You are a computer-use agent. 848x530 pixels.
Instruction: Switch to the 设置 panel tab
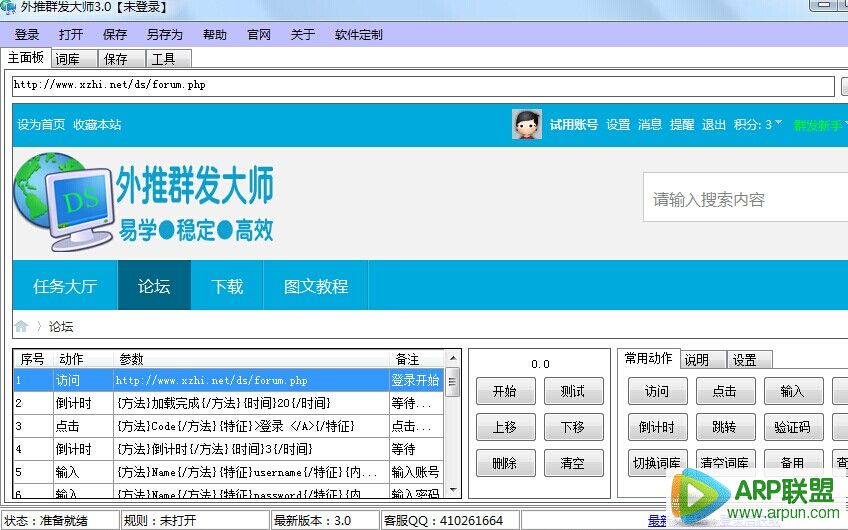click(749, 360)
